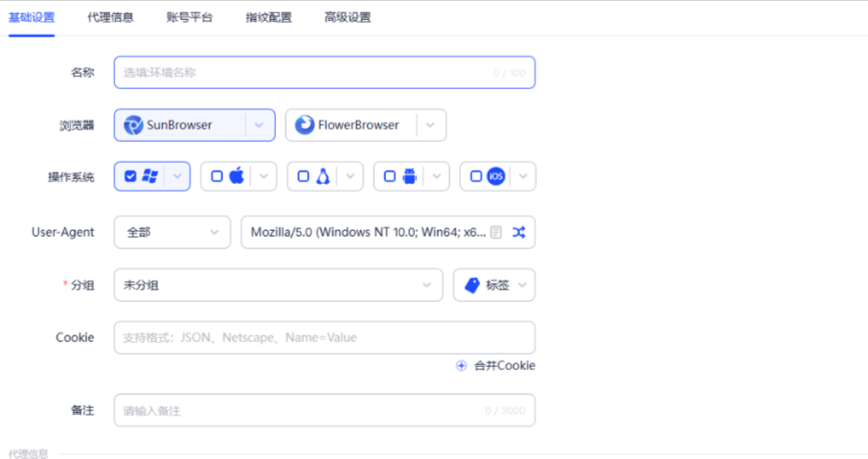868x459 pixels.
Task: Check the Android operating system checkbox
Action: click(390, 176)
